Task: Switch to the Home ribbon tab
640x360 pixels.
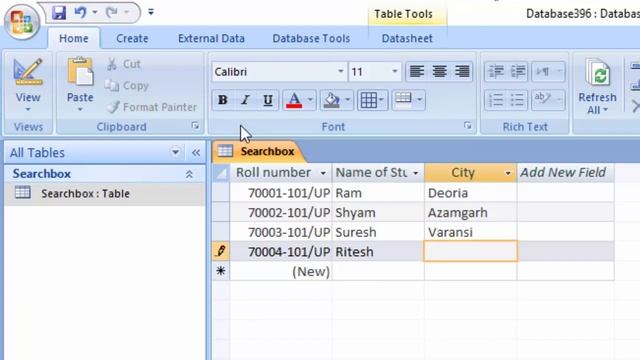Action: pos(73,38)
